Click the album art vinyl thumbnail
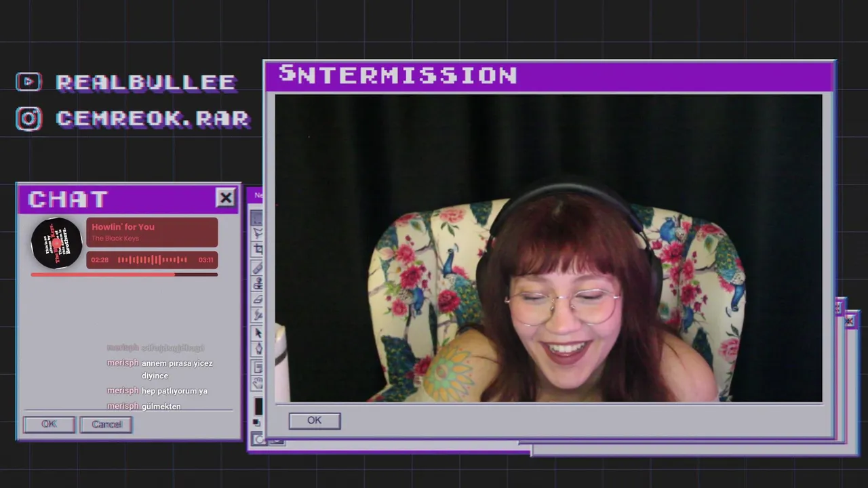Viewport: 868px width, 488px height. pyautogui.click(x=57, y=243)
